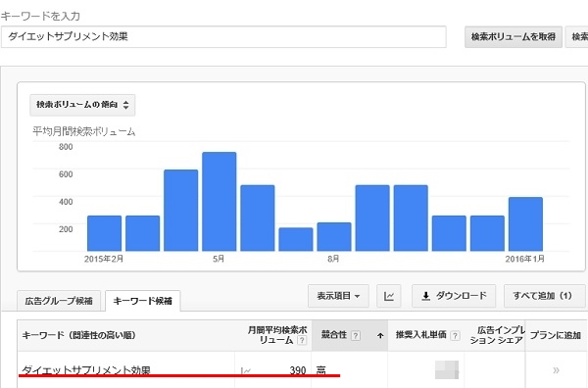Click the keyword input field

[x=223, y=36]
